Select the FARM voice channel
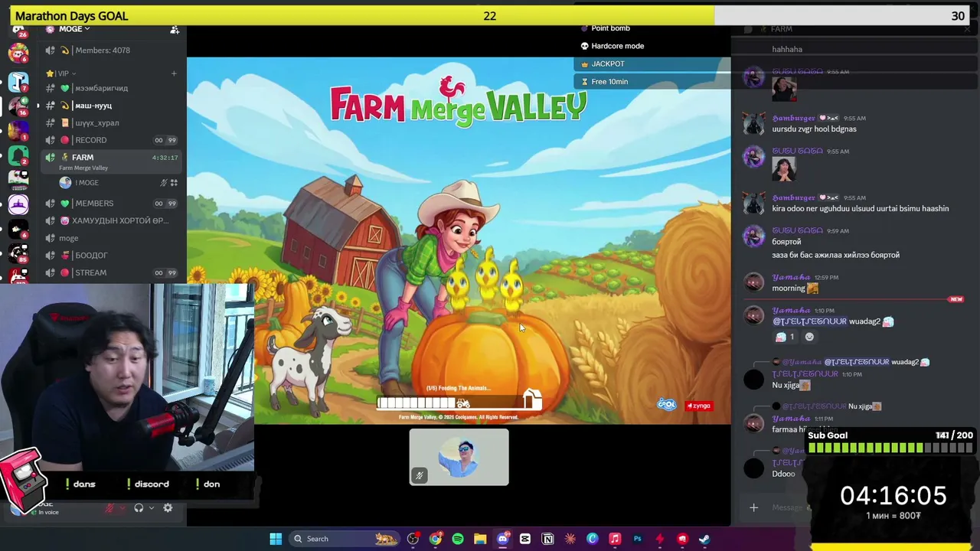Viewport: 980px width, 551px height. point(111,161)
